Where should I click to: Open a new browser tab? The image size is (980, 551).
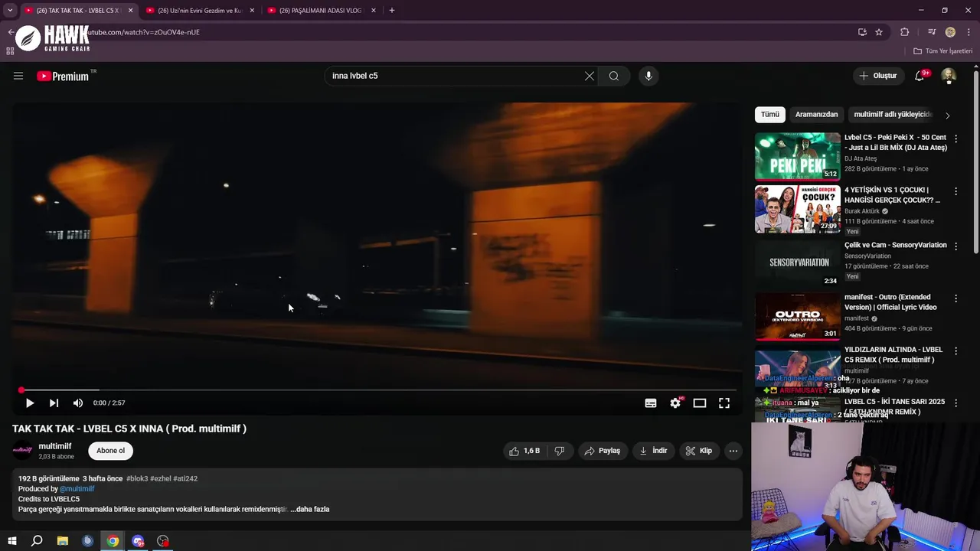pyautogui.click(x=392, y=11)
